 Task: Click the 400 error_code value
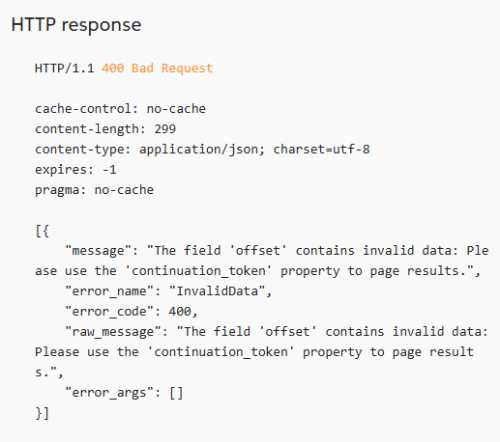point(180,312)
